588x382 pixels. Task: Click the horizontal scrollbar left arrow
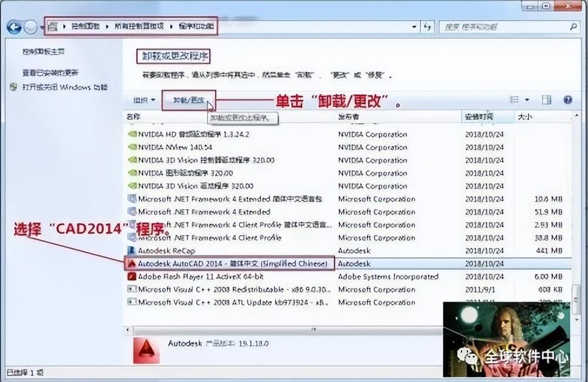click(128, 330)
